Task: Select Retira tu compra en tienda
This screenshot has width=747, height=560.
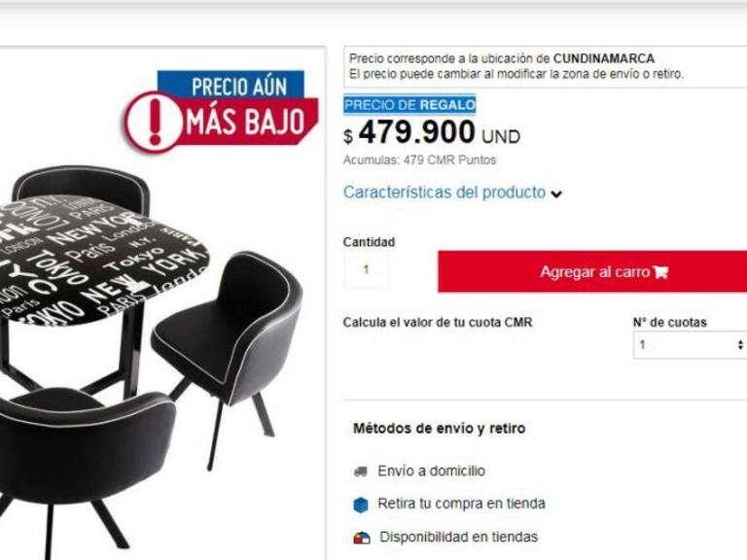Action: 461,504
